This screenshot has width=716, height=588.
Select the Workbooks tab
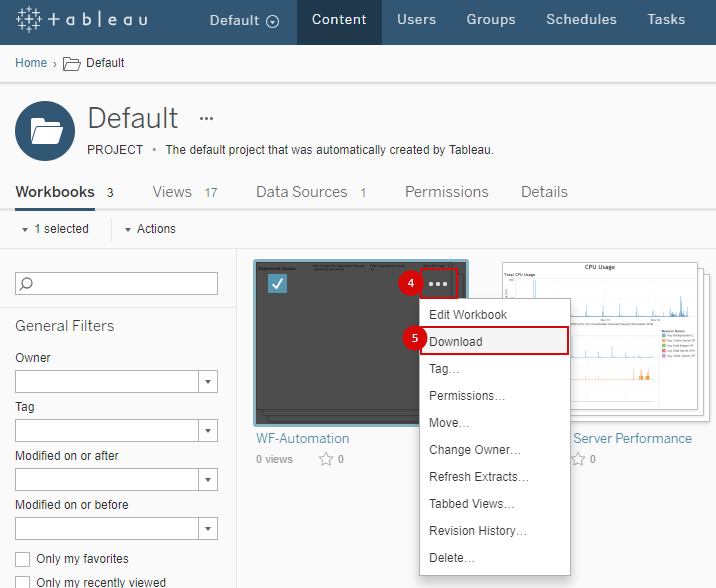(x=55, y=192)
